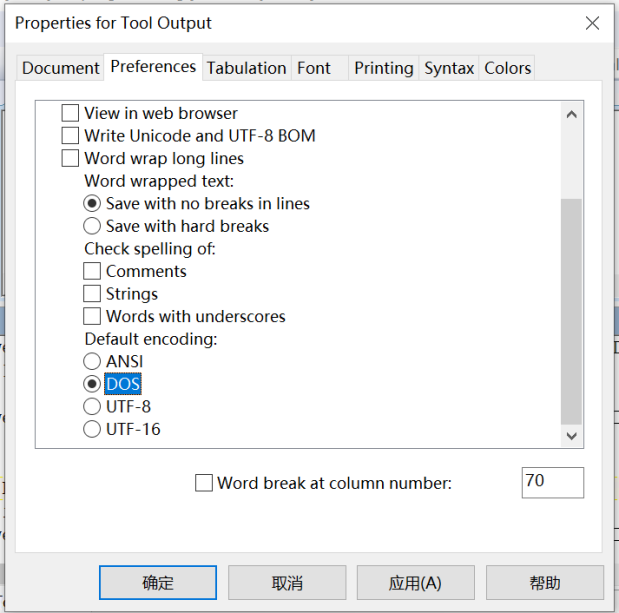Open the Tabulation tab

pos(246,68)
